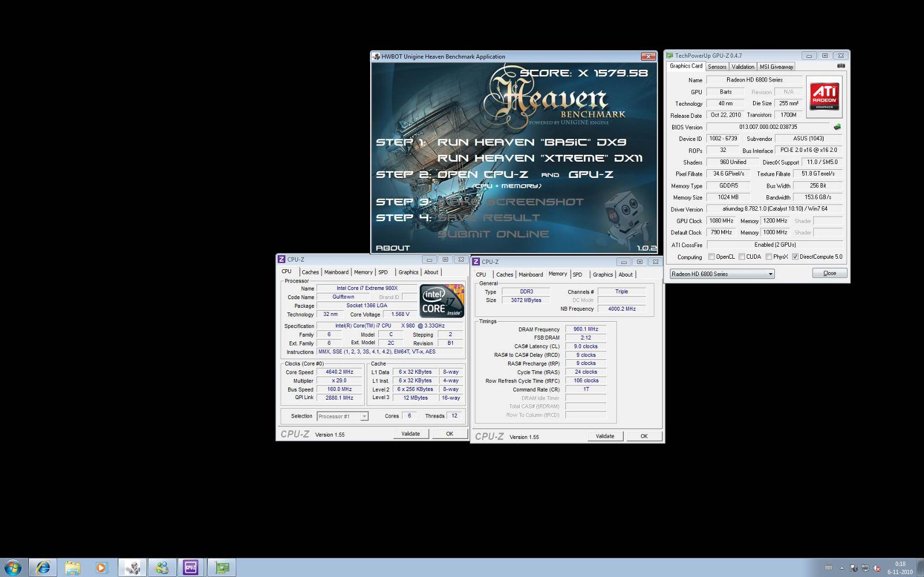This screenshot has height=577, width=924.
Task: Open Windows Explorer folder in taskbar
Action: tap(73, 568)
